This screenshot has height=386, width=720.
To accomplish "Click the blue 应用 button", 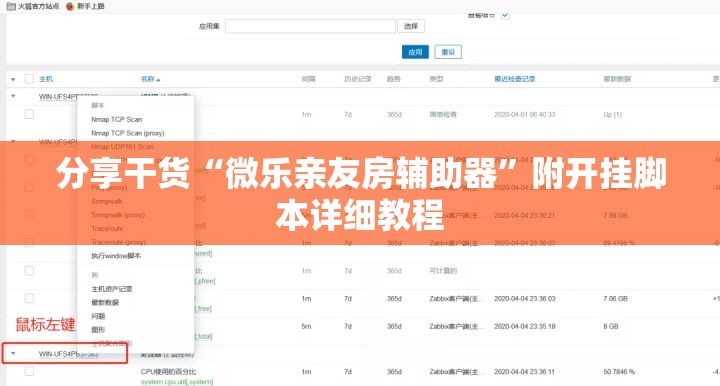I will coord(415,52).
